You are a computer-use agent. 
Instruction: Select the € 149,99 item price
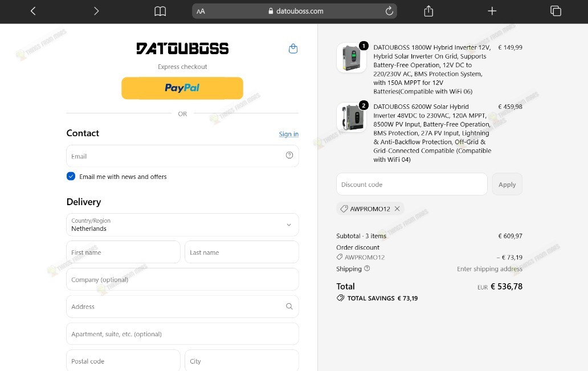[x=510, y=47]
